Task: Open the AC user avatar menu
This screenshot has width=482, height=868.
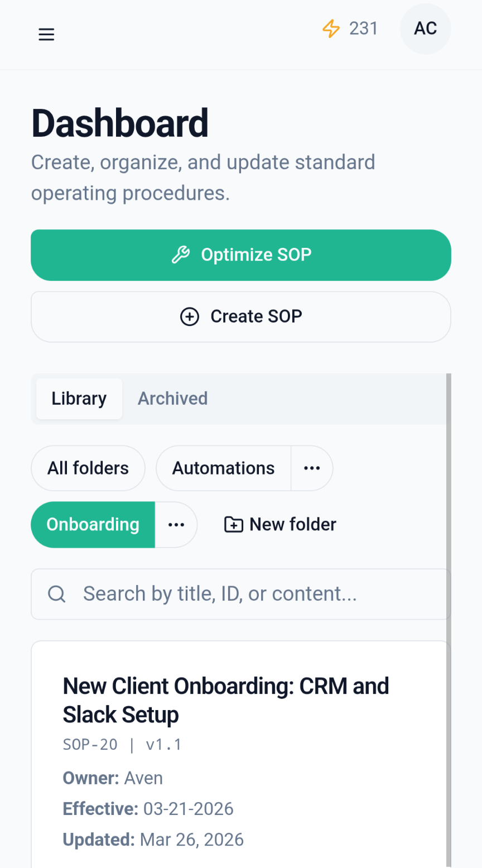Action: pos(425,28)
